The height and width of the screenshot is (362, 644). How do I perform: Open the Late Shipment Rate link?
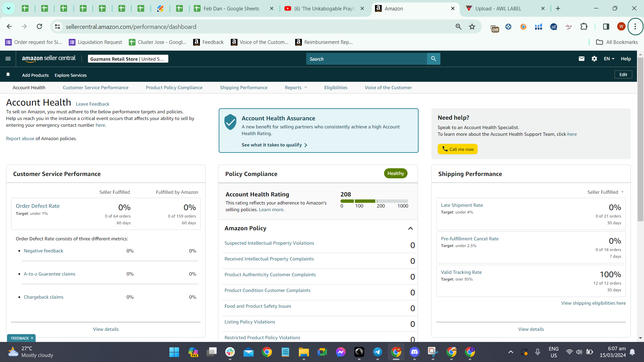coord(462,205)
